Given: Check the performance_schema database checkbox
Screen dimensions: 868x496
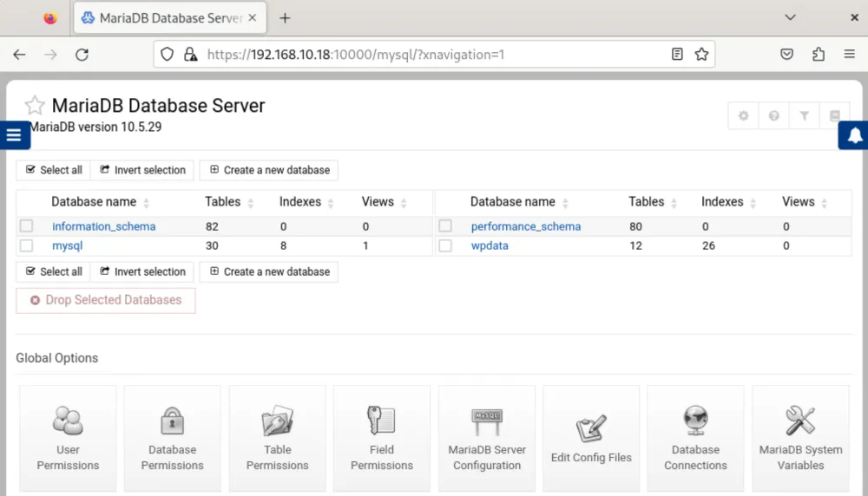Looking at the screenshot, I should (445, 225).
